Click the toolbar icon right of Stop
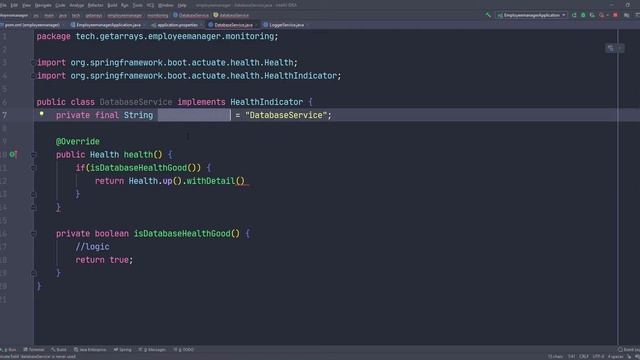 coord(627,15)
